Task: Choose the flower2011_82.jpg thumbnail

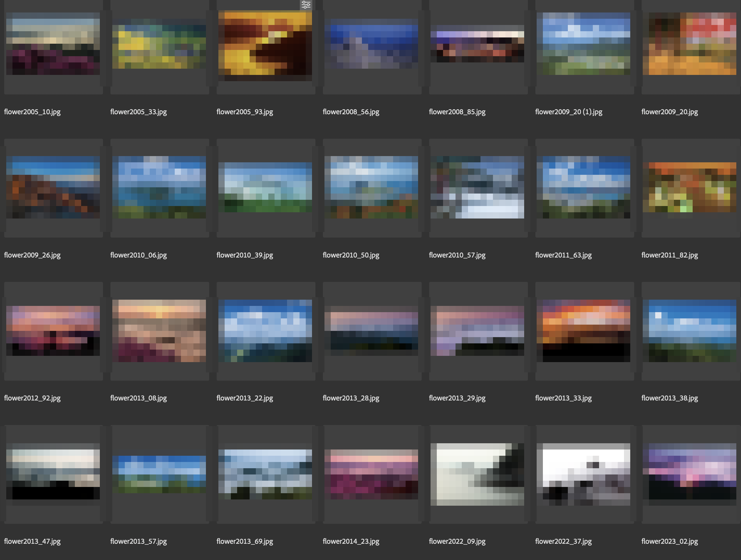Action: (x=689, y=187)
